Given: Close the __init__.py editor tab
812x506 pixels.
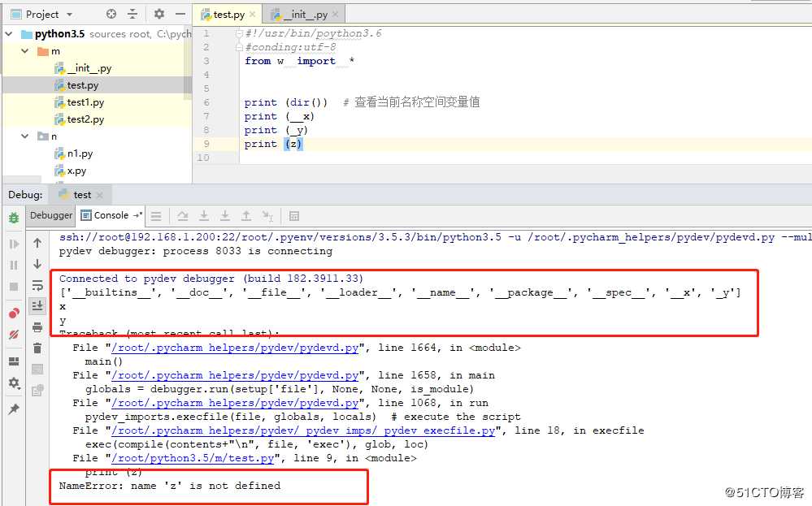Looking at the screenshot, I should (335, 15).
